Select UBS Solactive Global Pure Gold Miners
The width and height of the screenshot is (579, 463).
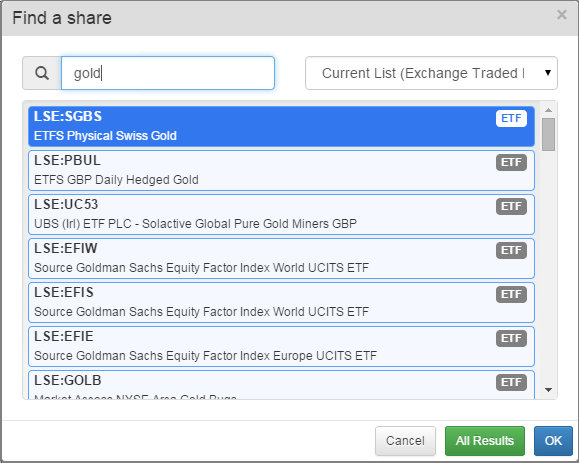pos(281,214)
